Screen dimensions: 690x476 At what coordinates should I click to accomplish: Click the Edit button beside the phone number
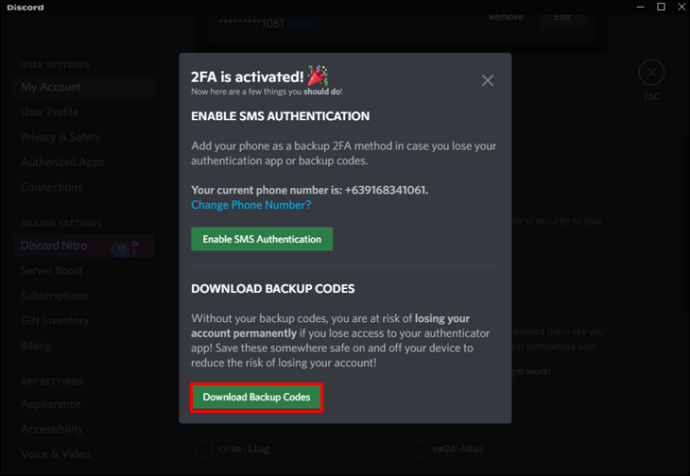563,17
